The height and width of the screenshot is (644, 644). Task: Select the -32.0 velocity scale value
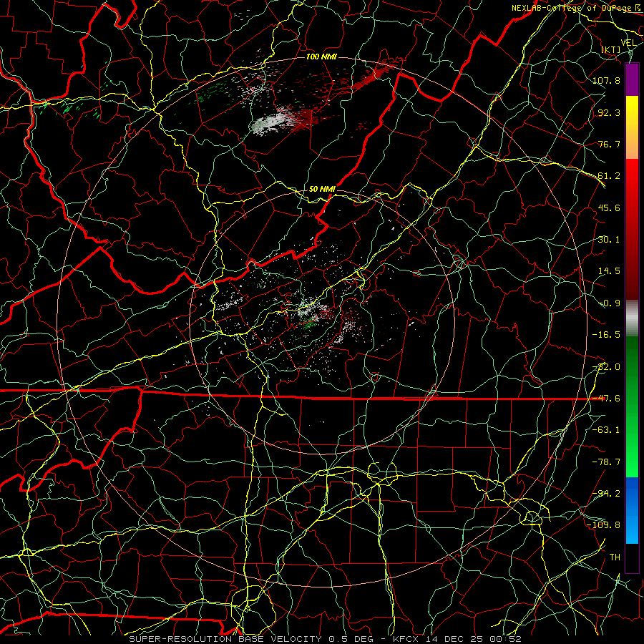606,366
